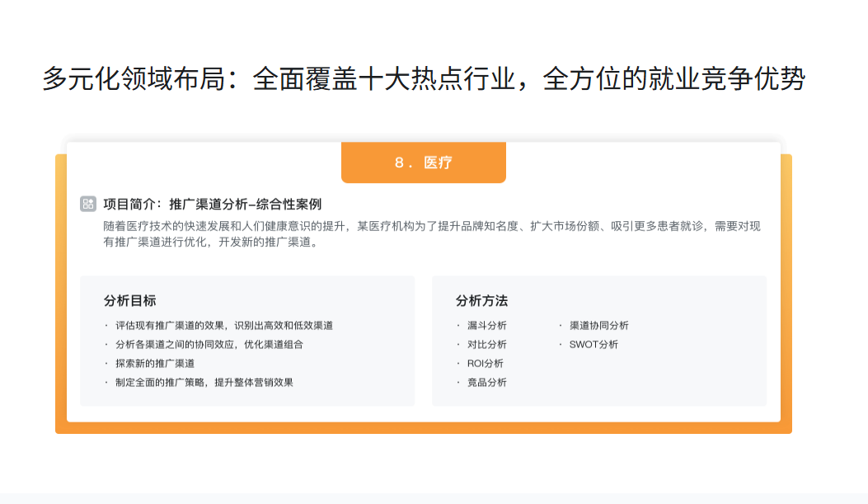Image resolution: width=868 pixels, height=504 pixels.
Task: Click the 探索新的推广渠道 bullet item
Action: pos(155,363)
